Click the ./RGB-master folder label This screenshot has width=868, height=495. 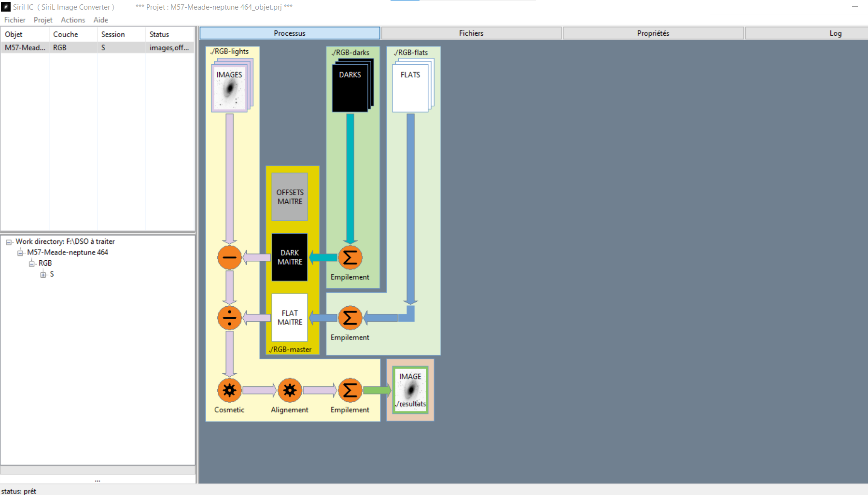tap(290, 349)
